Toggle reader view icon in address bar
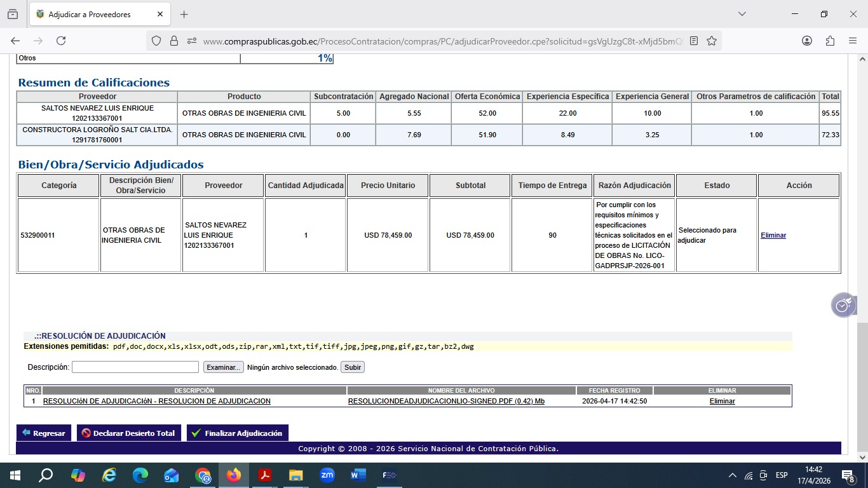 coord(694,41)
